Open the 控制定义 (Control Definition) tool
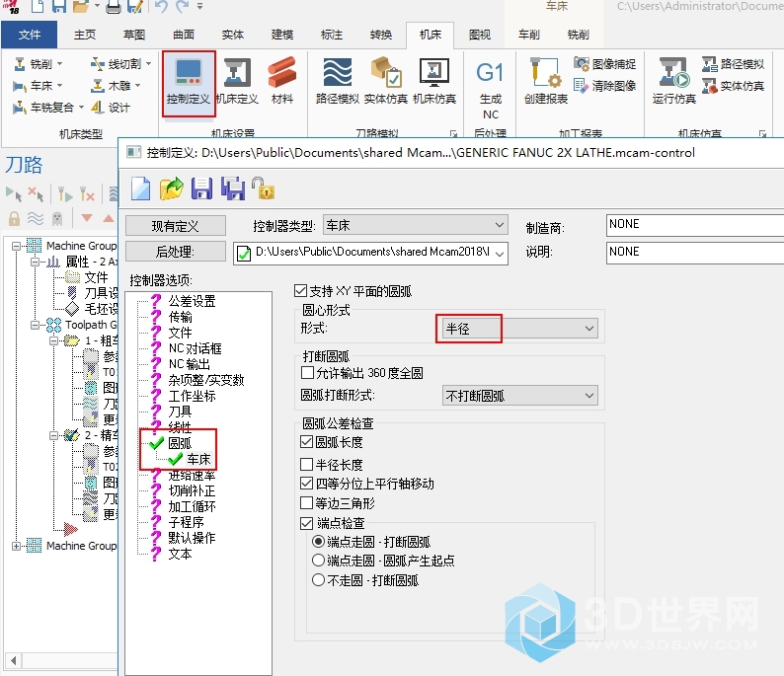 (189, 83)
